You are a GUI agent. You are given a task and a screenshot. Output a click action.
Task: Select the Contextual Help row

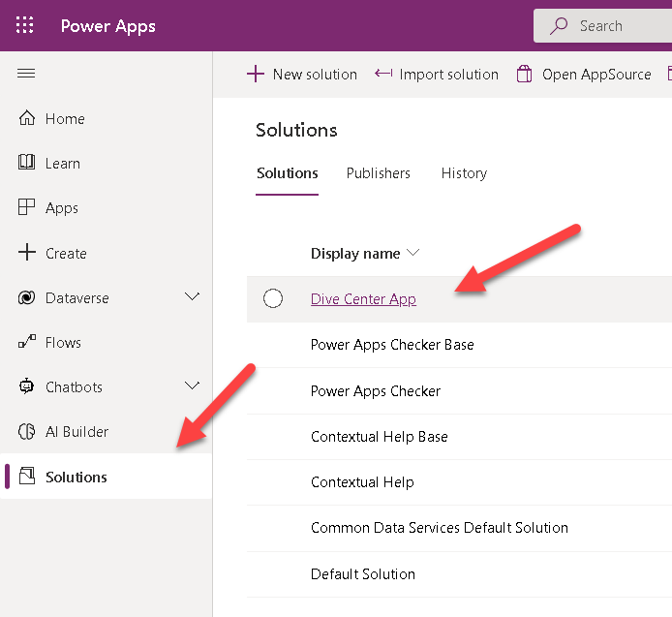(x=459, y=482)
